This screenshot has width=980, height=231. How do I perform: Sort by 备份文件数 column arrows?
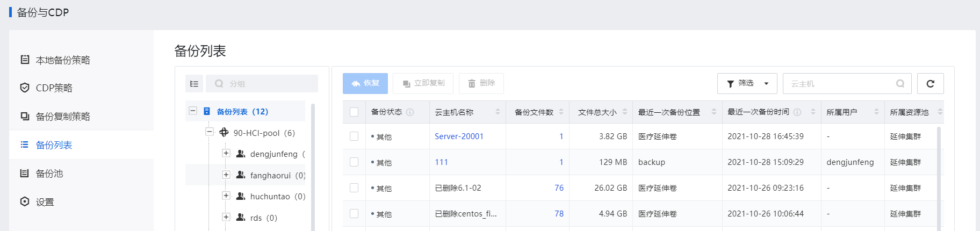click(561, 112)
